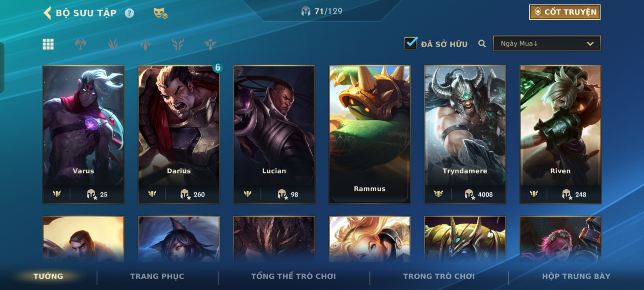Open the Cốt Truyện button
The width and height of the screenshot is (644, 290).
click(565, 12)
